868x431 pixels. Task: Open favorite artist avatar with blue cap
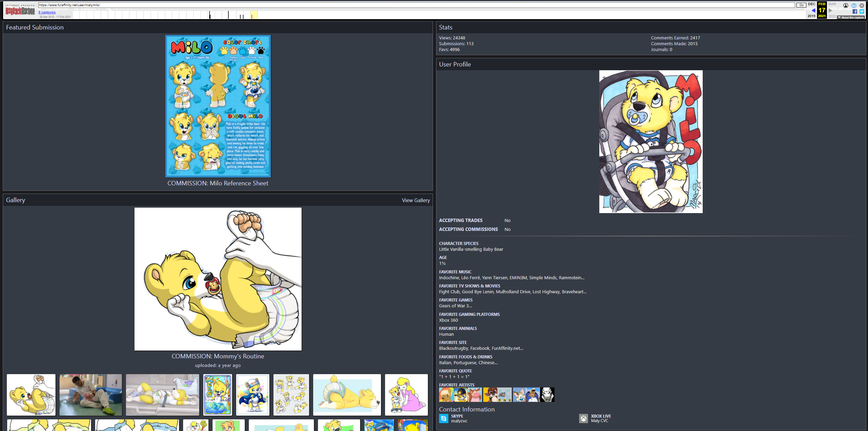pyautogui.click(x=461, y=395)
